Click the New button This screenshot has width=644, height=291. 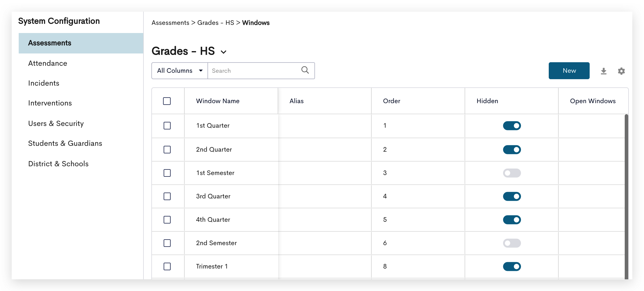pos(569,71)
